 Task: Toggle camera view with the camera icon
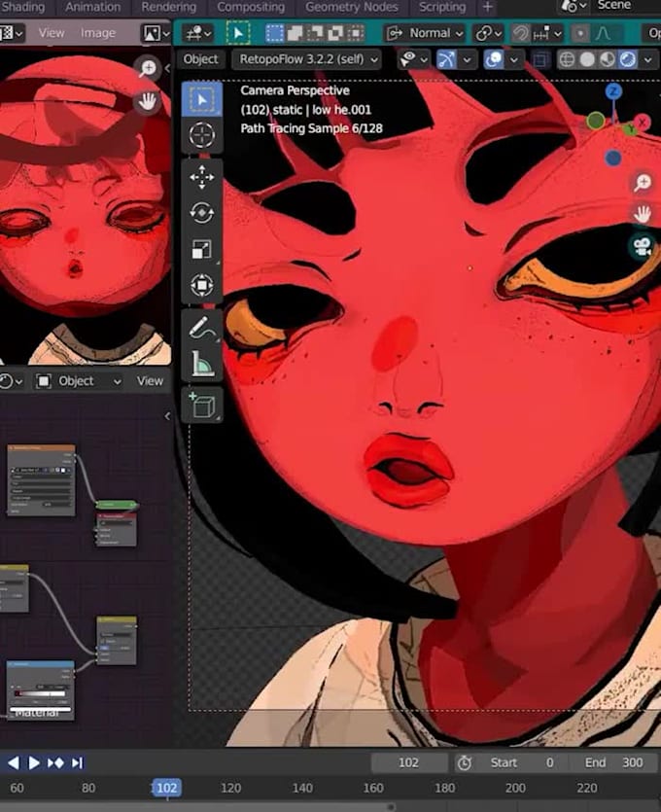[x=643, y=245]
